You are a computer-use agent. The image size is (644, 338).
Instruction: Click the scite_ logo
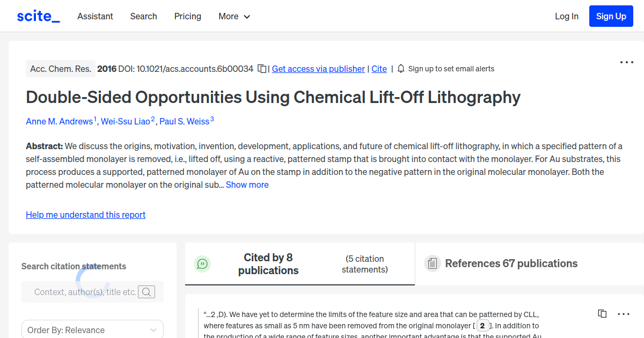pos(38,16)
